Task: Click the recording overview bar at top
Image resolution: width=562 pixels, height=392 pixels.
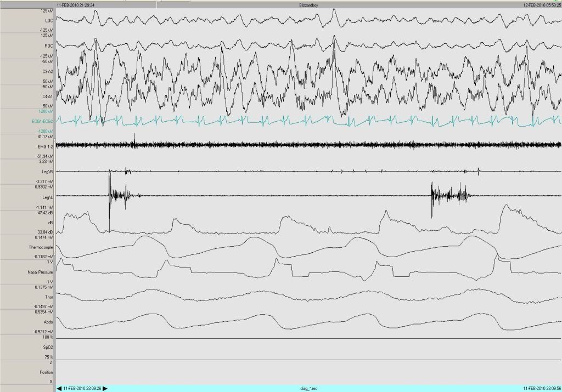Action: [x=307, y=4]
